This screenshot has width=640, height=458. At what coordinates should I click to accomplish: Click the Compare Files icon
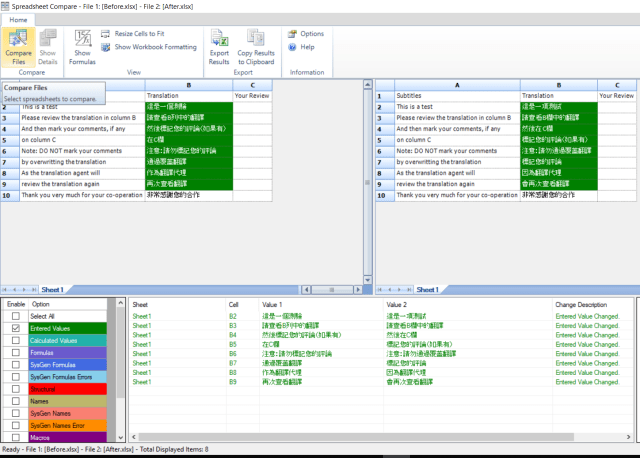(x=19, y=40)
